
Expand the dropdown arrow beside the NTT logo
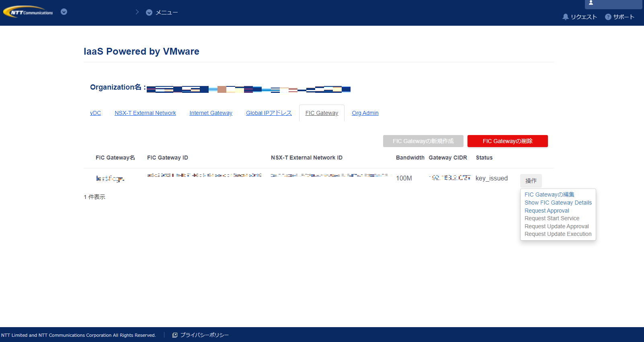(x=64, y=12)
